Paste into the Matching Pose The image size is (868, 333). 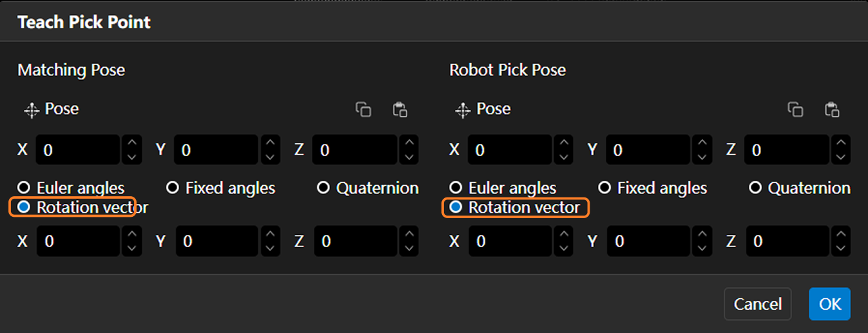(400, 110)
